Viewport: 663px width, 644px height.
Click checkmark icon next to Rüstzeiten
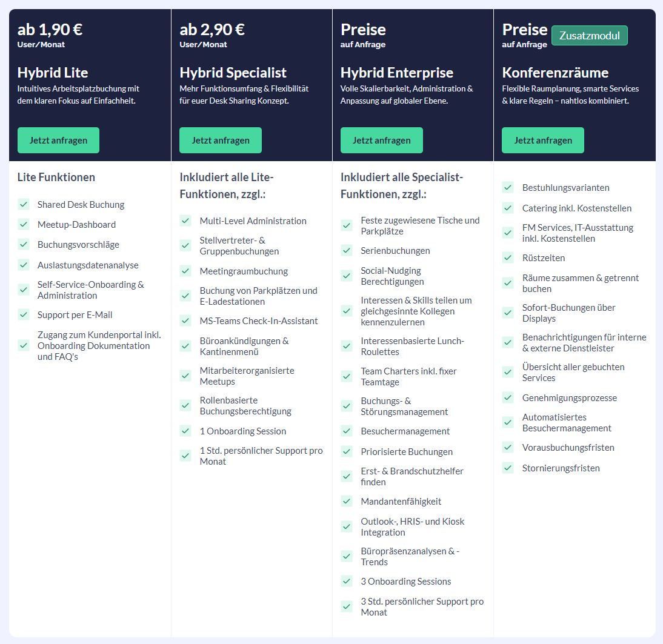tap(508, 257)
